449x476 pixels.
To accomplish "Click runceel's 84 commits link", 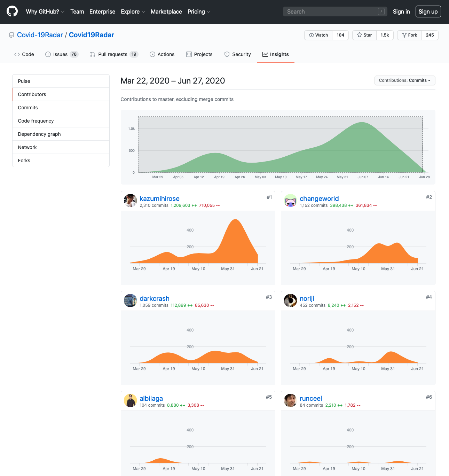I will pyautogui.click(x=311, y=405).
